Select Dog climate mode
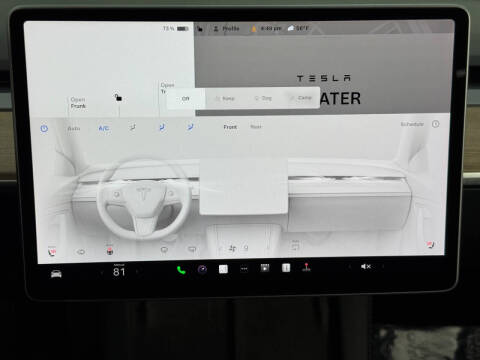 (263, 98)
